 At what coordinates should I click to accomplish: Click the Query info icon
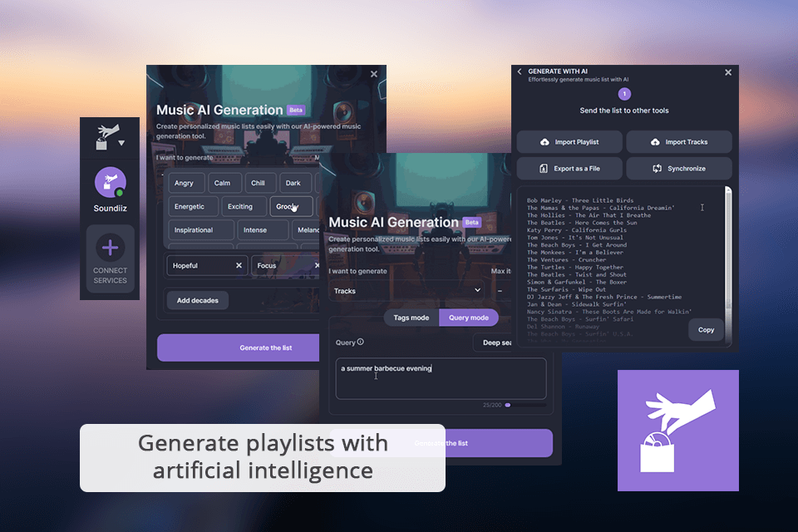pyautogui.click(x=360, y=342)
